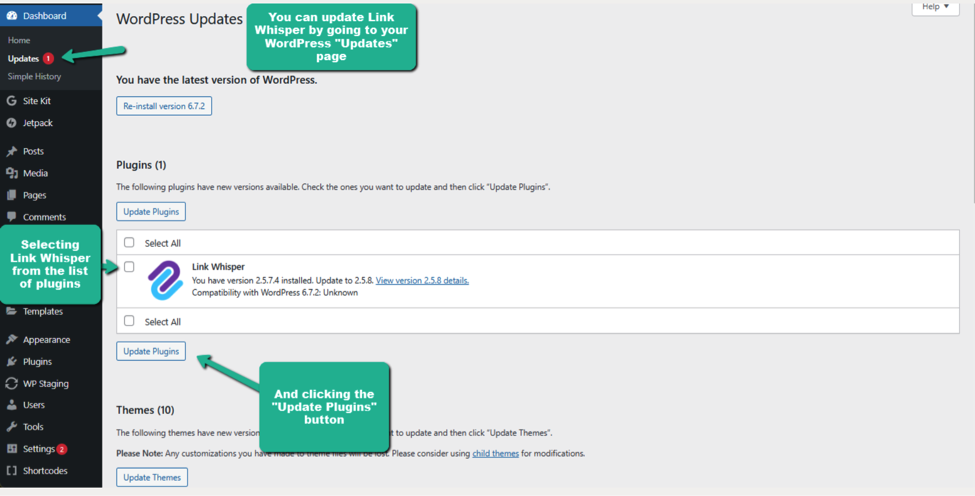This screenshot has width=975, height=496.
Task: Click the Update Themes button
Action: pos(152,477)
